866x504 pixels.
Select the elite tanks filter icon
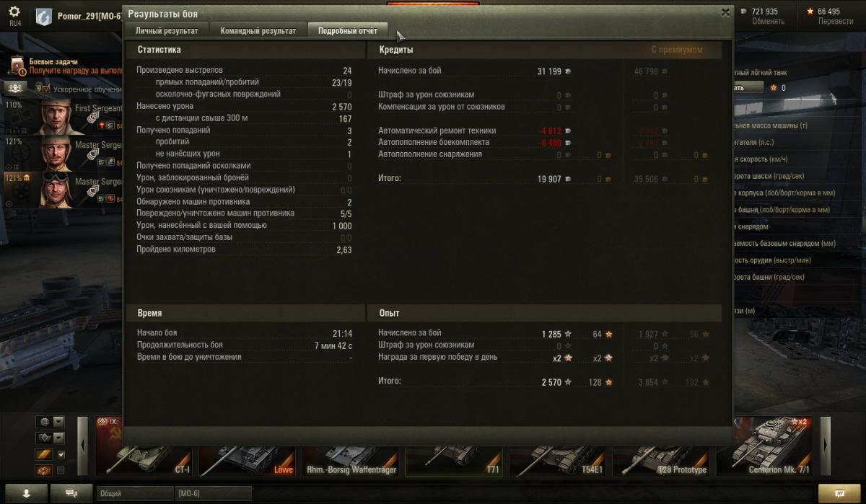(x=43, y=471)
